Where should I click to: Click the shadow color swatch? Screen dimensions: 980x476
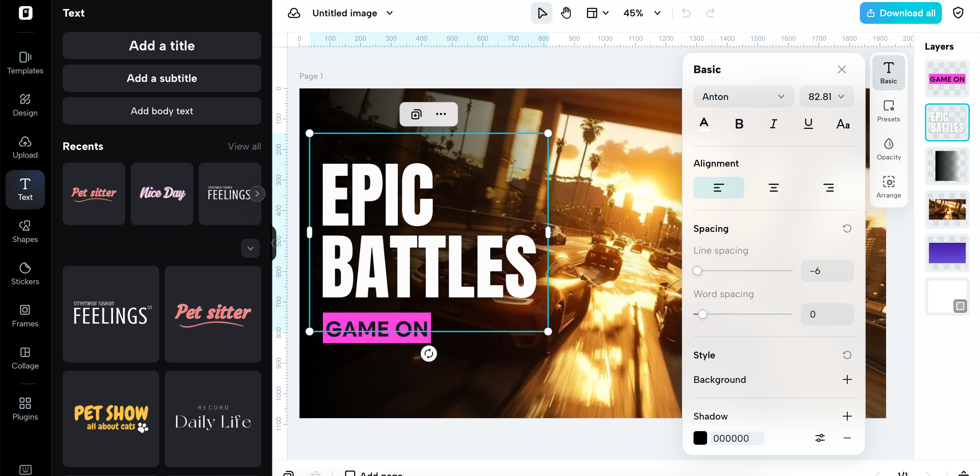[700, 438]
